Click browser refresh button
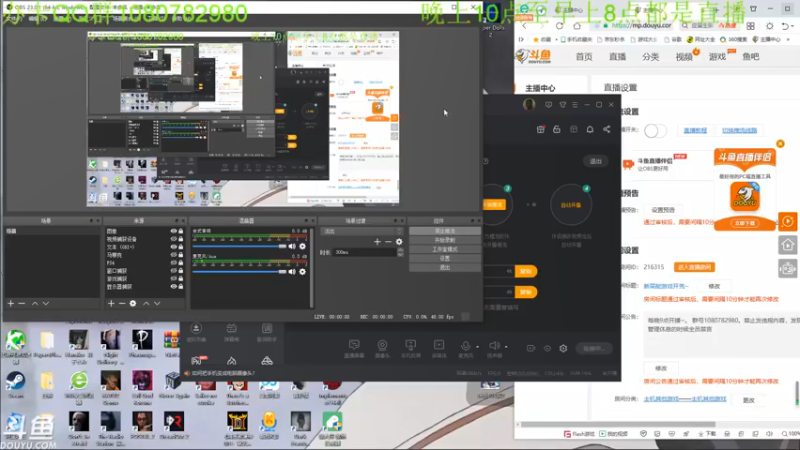 [560, 26]
